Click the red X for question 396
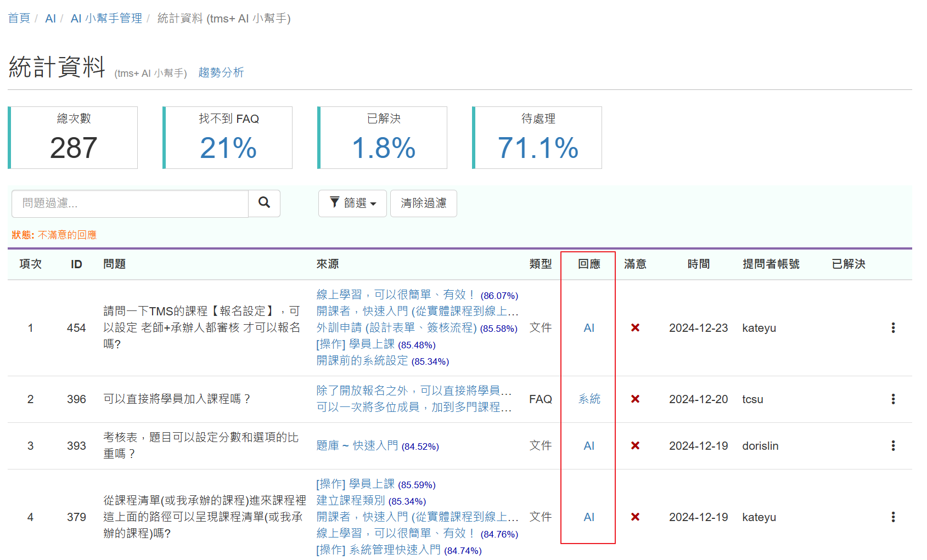The image size is (927, 560). pos(635,399)
